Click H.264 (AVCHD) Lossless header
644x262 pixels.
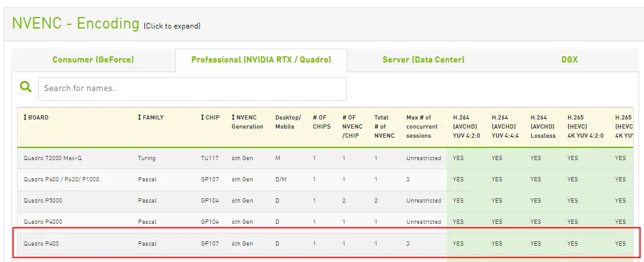(x=543, y=127)
